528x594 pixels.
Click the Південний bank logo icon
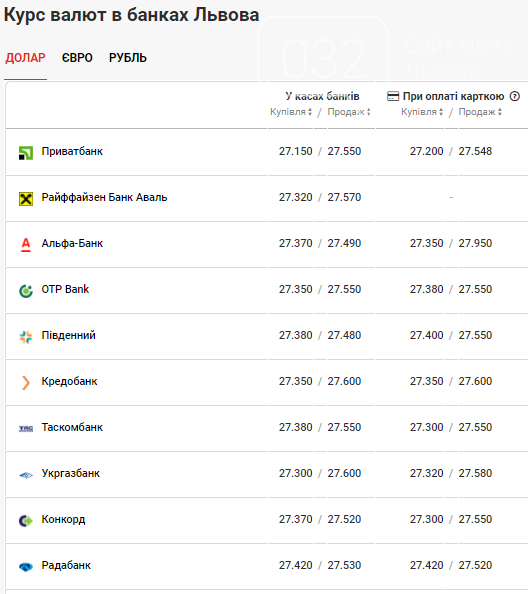tap(26, 337)
